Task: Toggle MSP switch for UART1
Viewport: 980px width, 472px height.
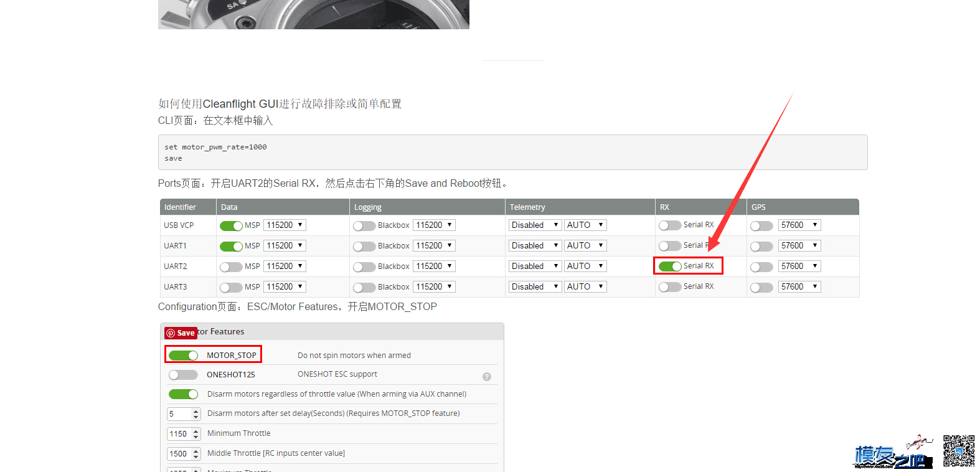Action: pos(231,246)
